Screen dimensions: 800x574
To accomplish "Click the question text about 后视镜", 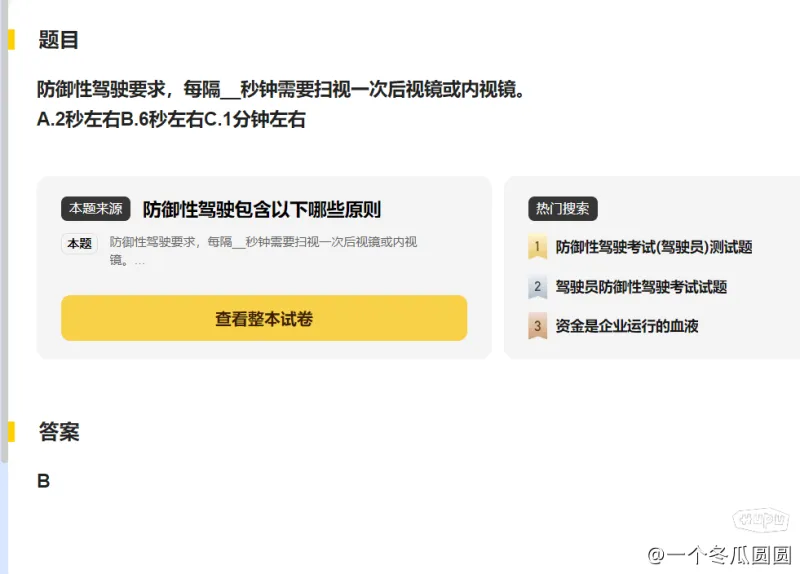I will pos(281,90).
